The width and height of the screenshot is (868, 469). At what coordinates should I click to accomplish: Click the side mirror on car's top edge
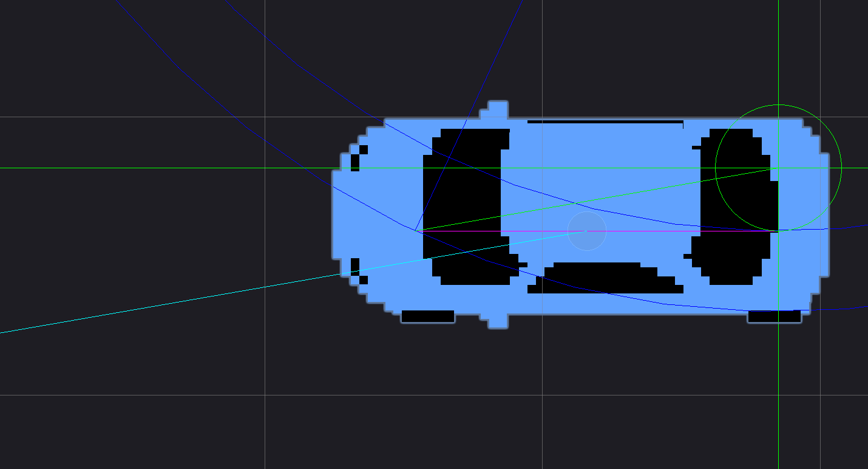498,110
